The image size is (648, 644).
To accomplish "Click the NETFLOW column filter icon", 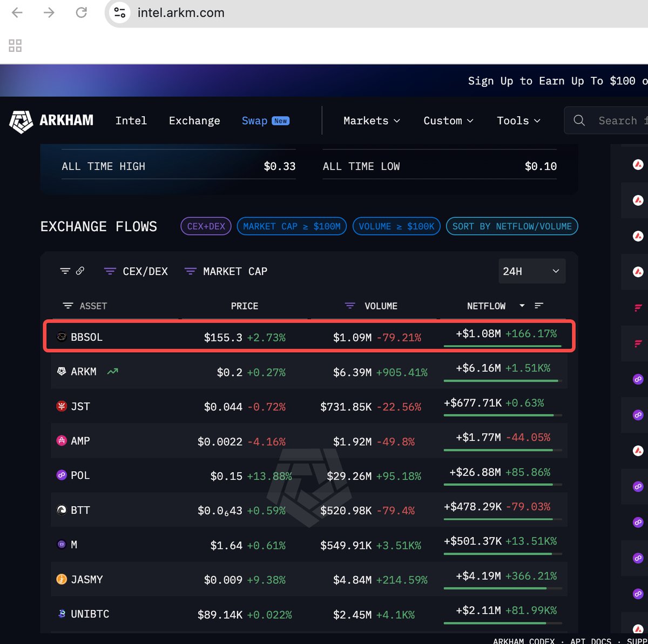I will [x=538, y=306].
